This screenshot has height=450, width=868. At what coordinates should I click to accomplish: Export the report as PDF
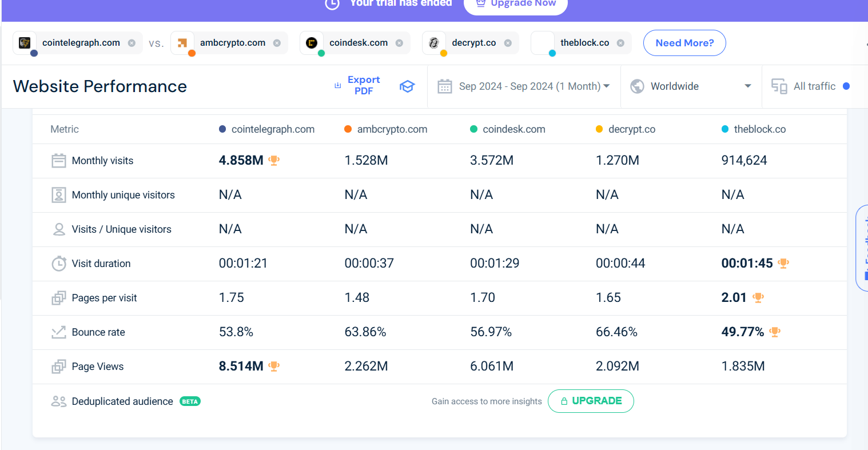(357, 85)
